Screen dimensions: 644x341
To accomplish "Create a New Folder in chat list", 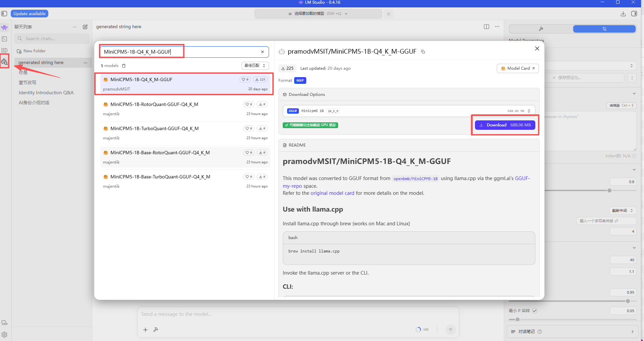I will tap(31, 51).
